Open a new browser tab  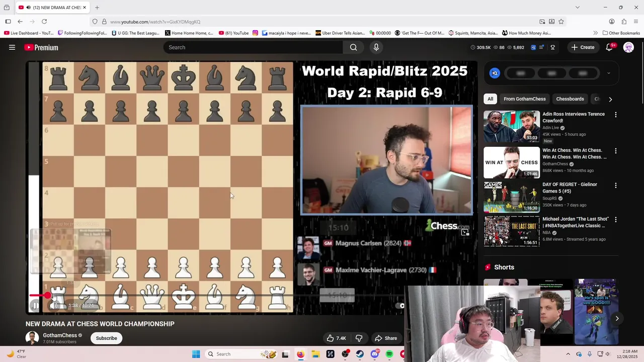pos(97,8)
